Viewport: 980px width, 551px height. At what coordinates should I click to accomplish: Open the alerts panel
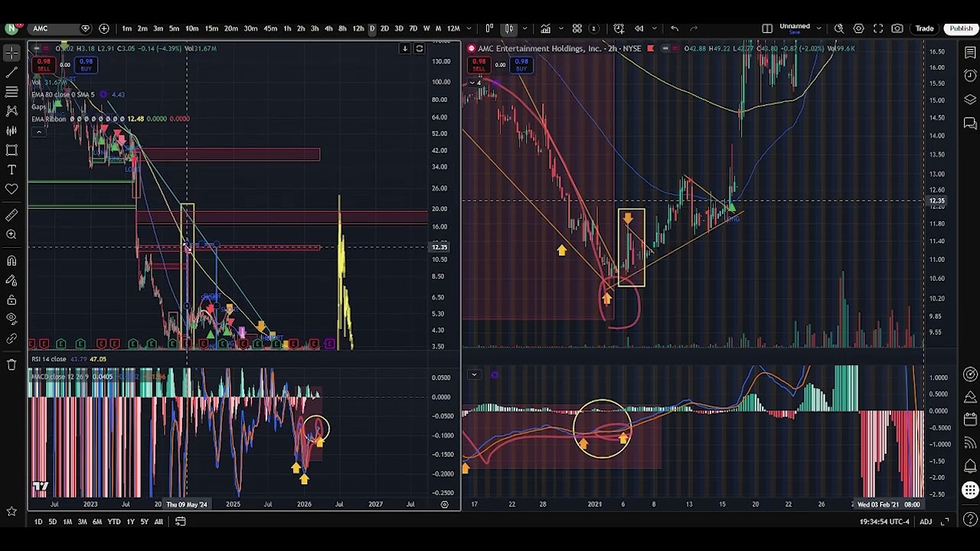pos(970,75)
